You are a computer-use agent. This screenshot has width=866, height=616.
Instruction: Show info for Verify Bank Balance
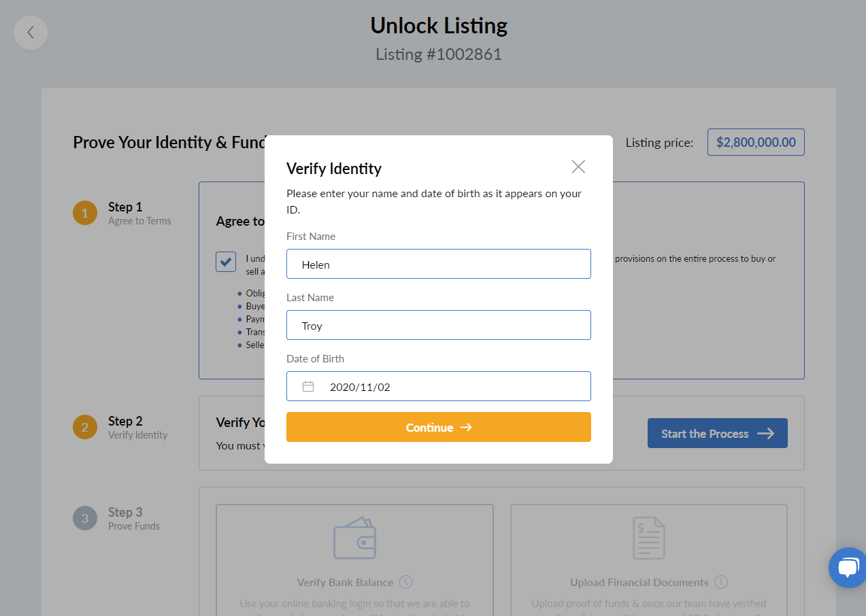pos(406,582)
